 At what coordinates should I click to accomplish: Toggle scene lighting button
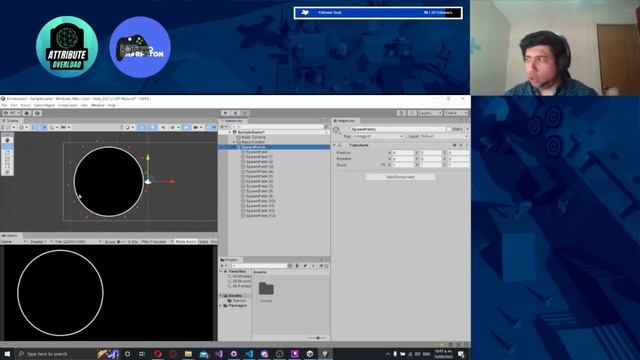(x=152, y=127)
